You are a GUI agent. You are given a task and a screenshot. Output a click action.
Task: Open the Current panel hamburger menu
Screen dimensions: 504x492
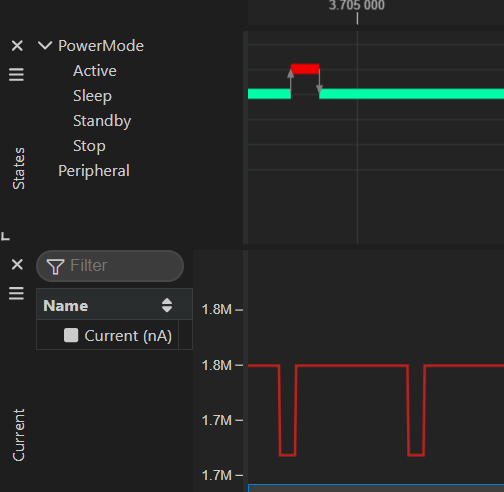[x=16, y=293]
